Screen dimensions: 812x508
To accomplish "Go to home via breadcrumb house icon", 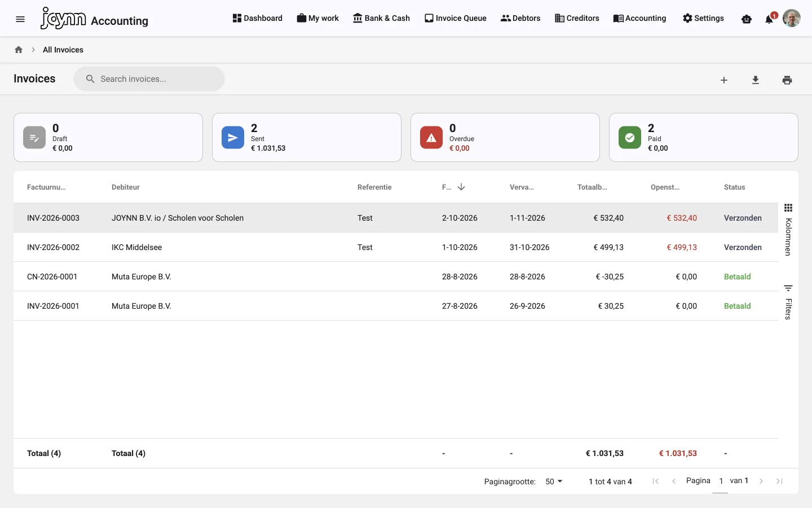I will click(19, 50).
